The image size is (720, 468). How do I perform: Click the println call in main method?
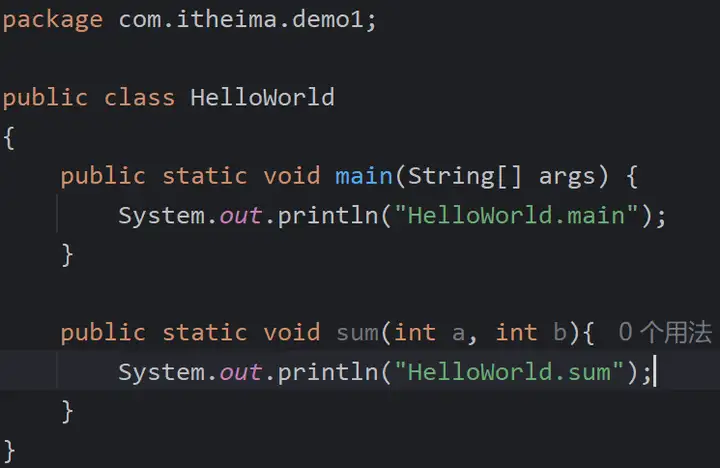(328, 216)
